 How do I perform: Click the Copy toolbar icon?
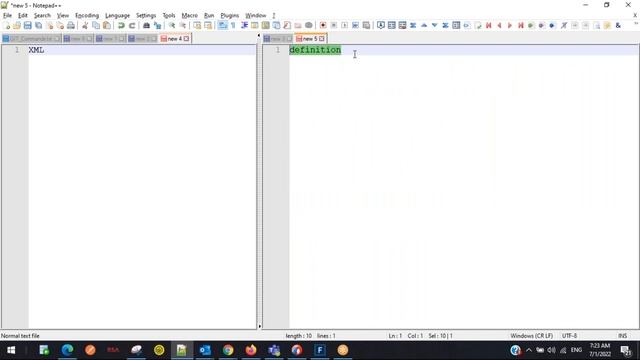(x=96, y=25)
